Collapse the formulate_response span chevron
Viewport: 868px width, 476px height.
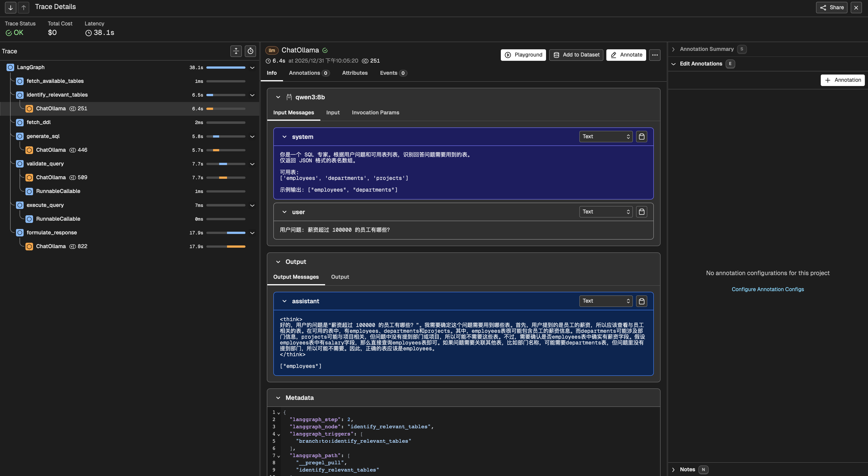(252, 233)
